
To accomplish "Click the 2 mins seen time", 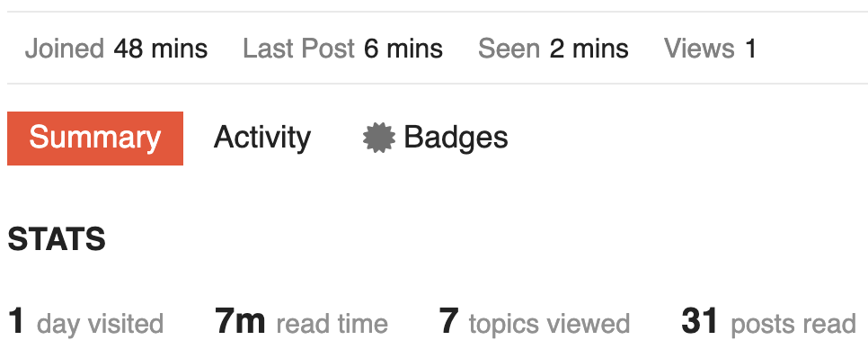I will pos(589,49).
